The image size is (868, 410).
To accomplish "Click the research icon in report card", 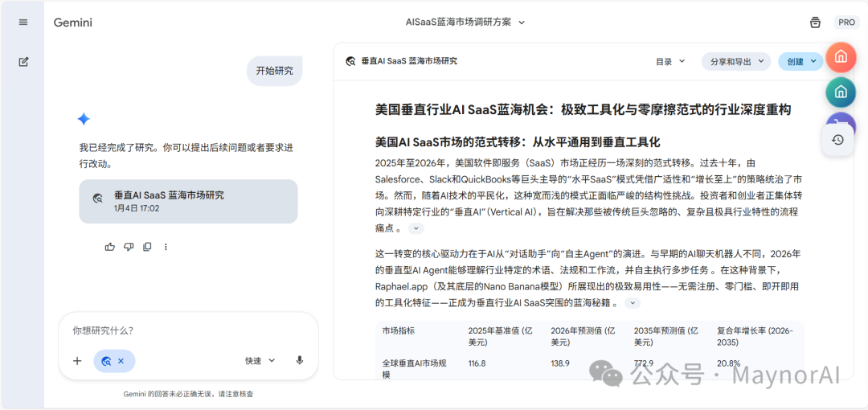I will click(x=98, y=199).
